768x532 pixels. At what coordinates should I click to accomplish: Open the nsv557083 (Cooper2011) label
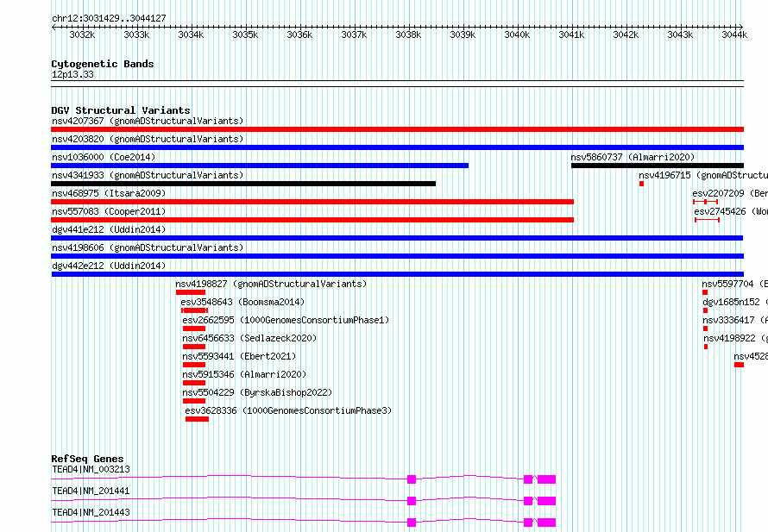pyautogui.click(x=109, y=211)
